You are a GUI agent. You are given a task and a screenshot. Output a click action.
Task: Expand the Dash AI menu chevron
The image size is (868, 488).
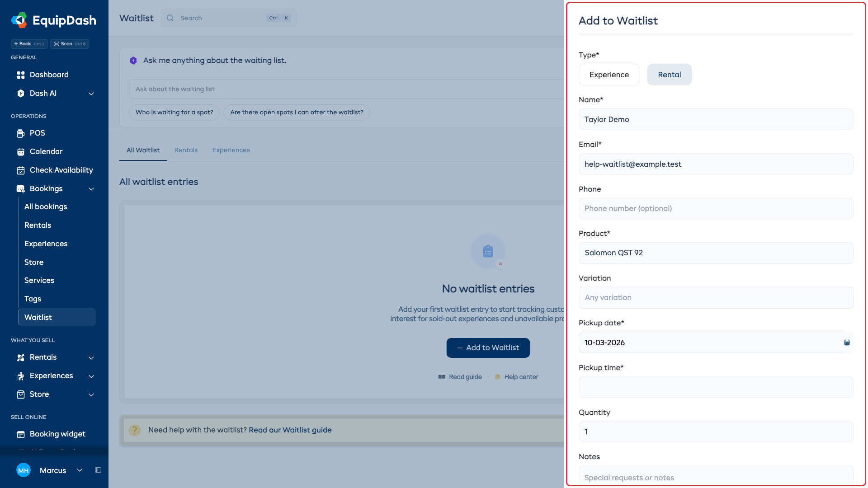click(x=91, y=94)
